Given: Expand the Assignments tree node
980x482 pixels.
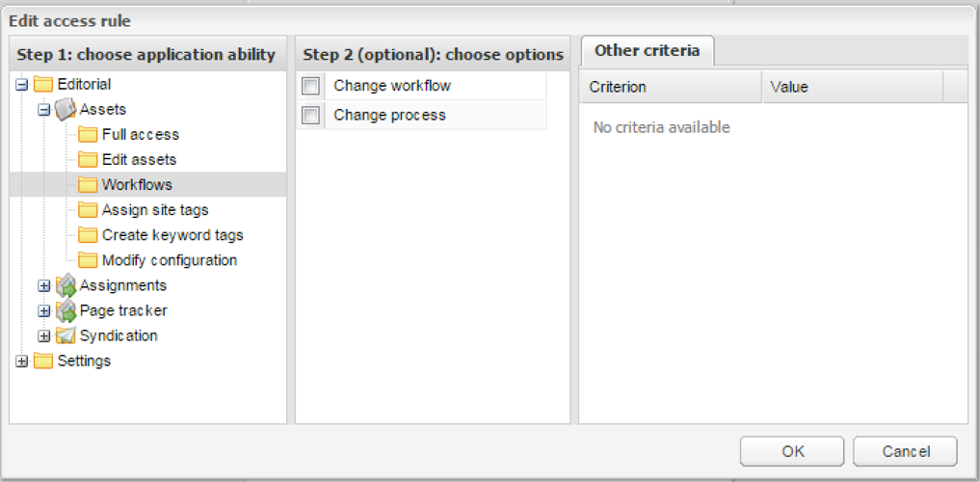Looking at the screenshot, I should (43, 285).
